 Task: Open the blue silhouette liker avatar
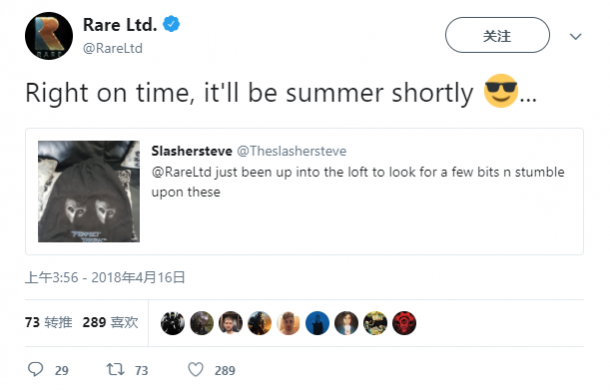coord(317,323)
